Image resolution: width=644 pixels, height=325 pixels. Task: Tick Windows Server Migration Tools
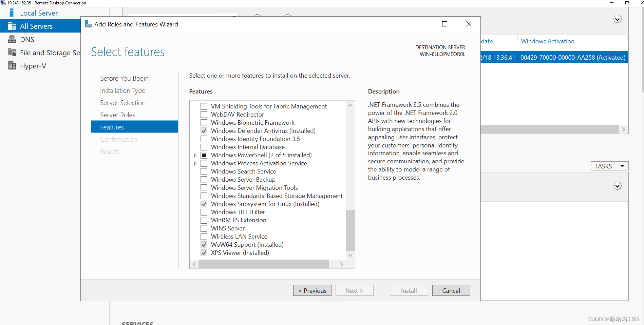[204, 188]
